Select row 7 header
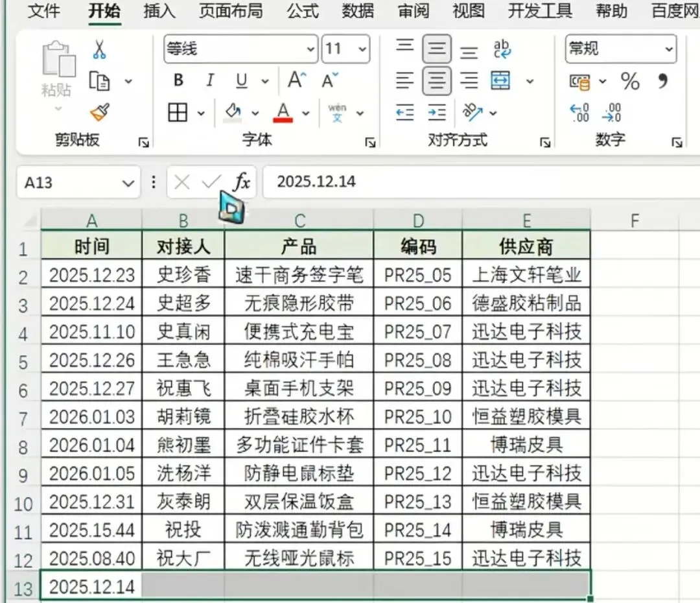The height and width of the screenshot is (603, 700). click(x=23, y=419)
